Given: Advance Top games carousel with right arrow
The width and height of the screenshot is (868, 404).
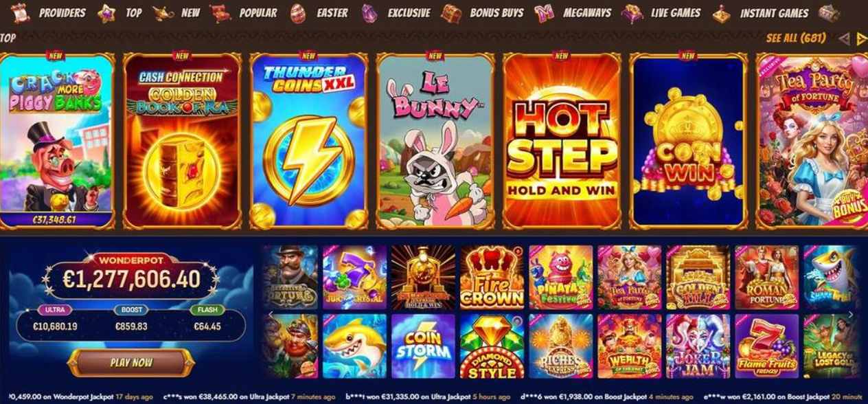Looking at the screenshot, I should tap(861, 39).
